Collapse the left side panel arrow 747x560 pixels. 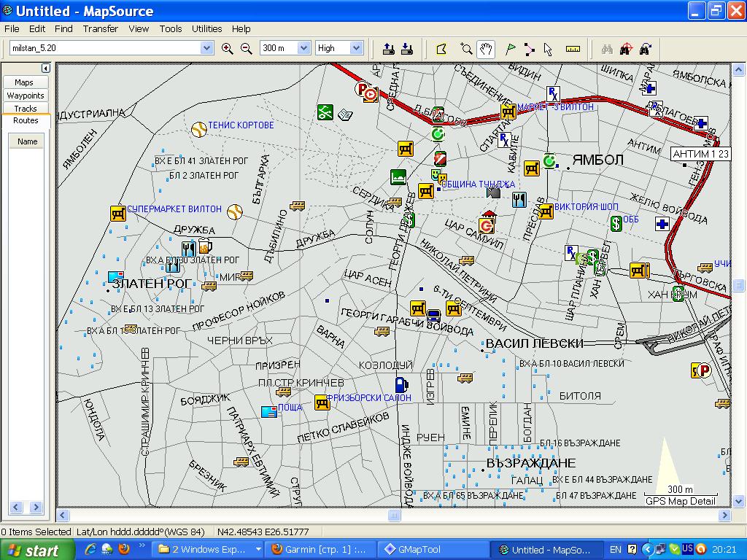pos(46,68)
